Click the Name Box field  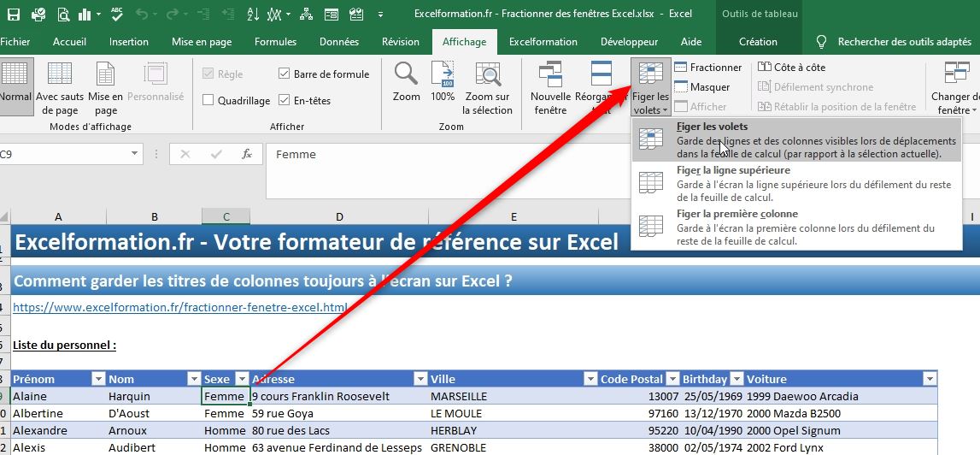point(64,154)
